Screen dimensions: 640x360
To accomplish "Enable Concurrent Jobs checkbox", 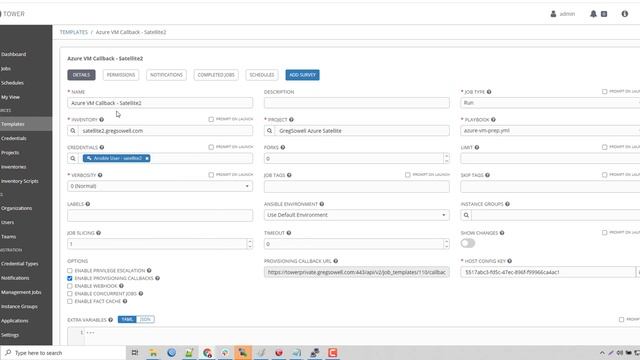I will pos(70,294).
